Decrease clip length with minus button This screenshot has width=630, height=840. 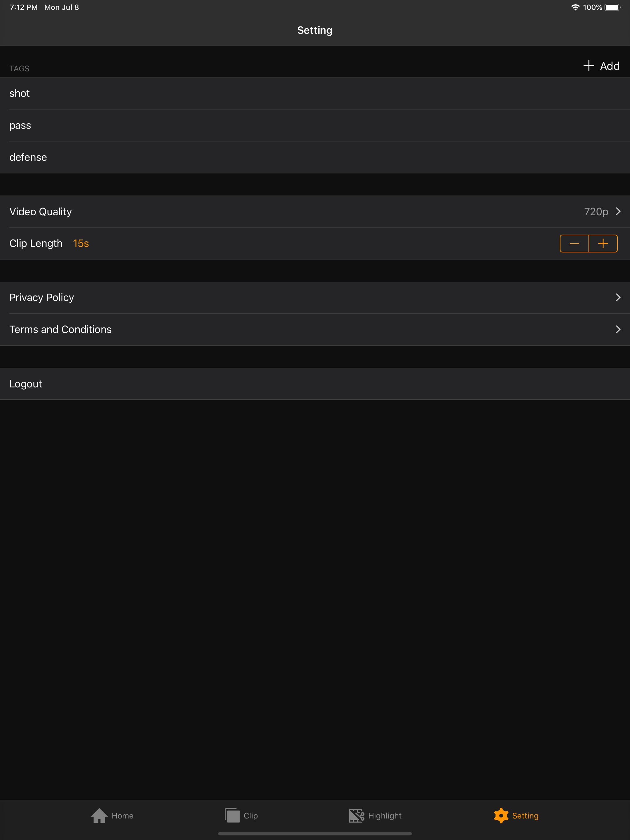point(574,244)
